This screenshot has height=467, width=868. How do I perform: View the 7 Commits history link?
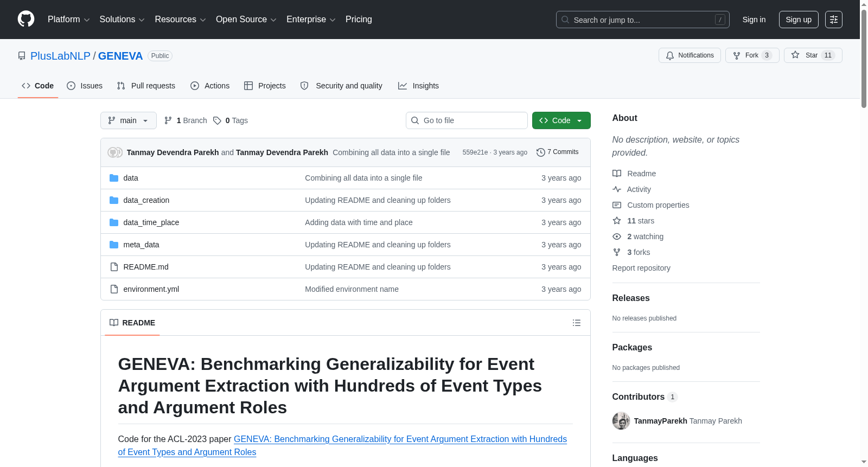(557, 152)
